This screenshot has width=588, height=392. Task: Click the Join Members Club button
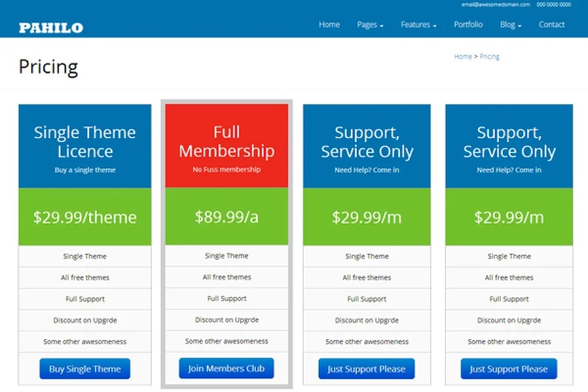click(x=226, y=369)
